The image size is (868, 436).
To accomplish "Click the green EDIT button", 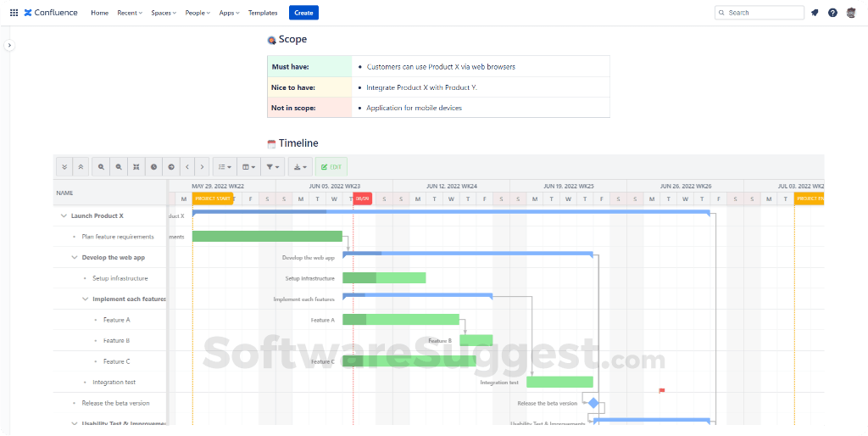I will (x=331, y=167).
